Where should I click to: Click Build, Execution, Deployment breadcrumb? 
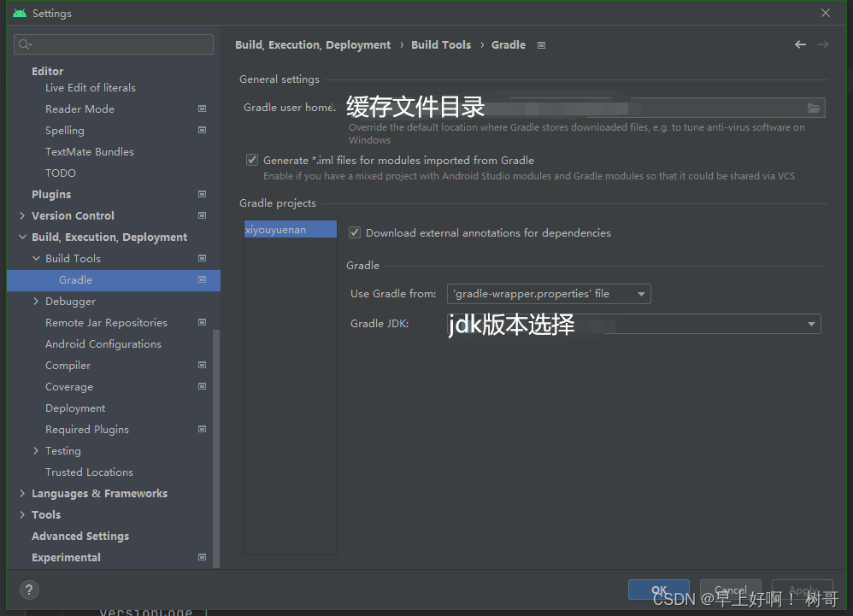pyautogui.click(x=313, y=44)
